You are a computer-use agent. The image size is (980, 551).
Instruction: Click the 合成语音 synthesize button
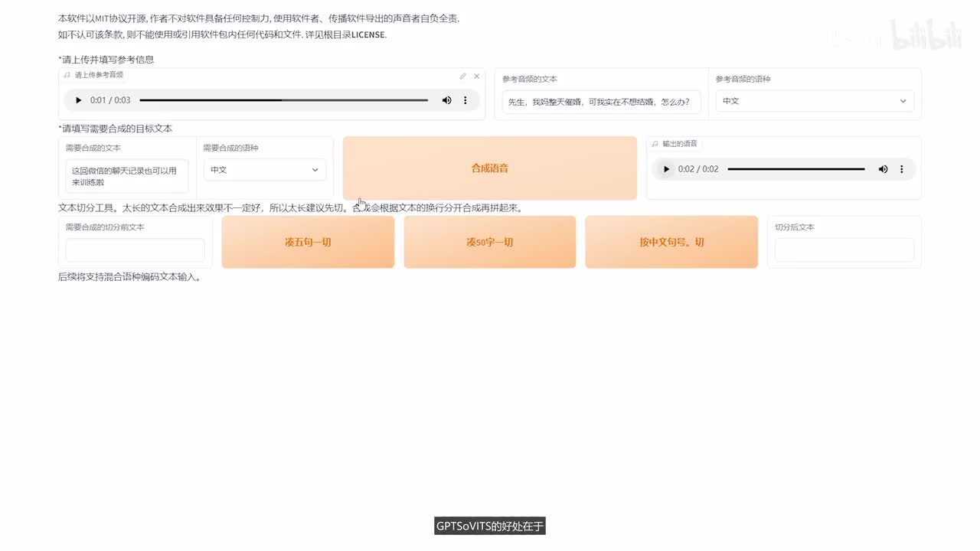[489, 168]
